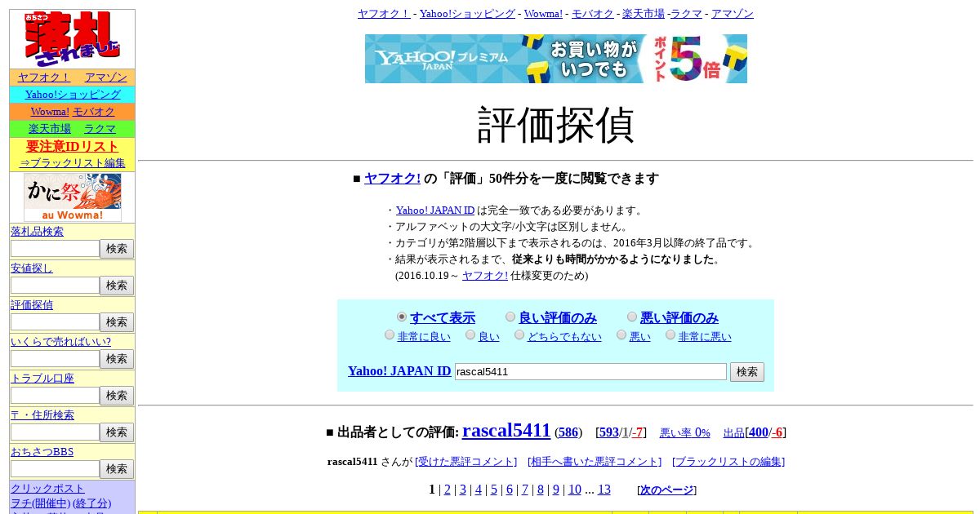
Task: Open Wowma! link in top navigation
Action: pos(543,13)
